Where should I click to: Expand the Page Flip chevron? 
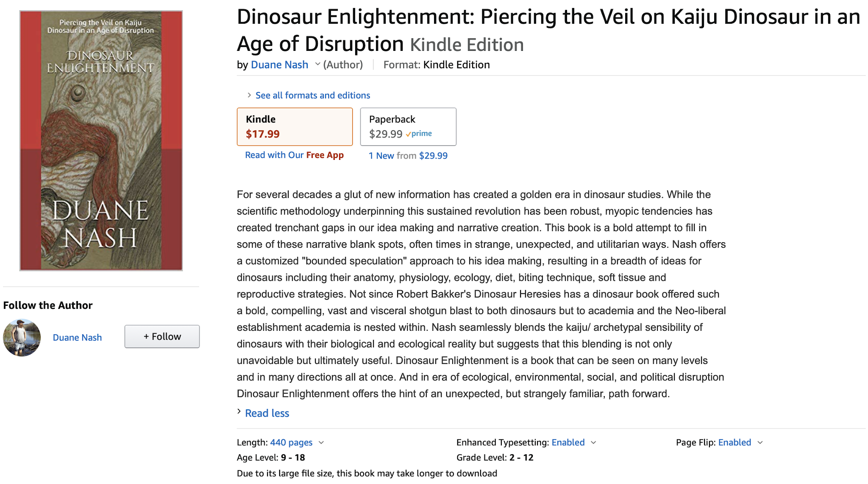760,442
